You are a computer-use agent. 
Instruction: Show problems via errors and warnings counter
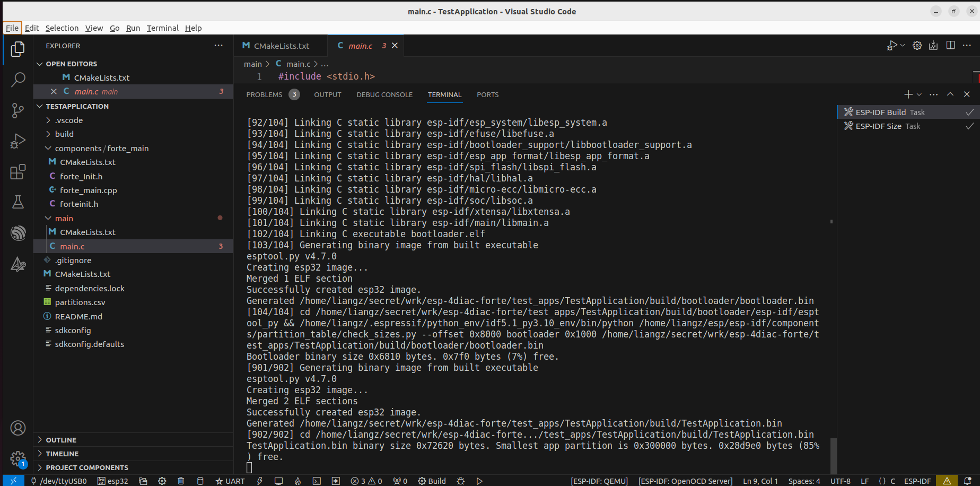(x=366, y=481)
